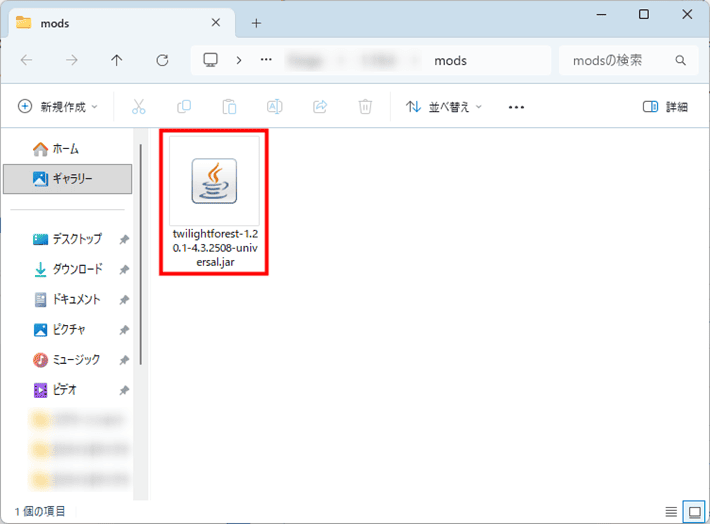Click the navigation pane scrollbar
Screen dimensions: 710x524
pos(141,254)
